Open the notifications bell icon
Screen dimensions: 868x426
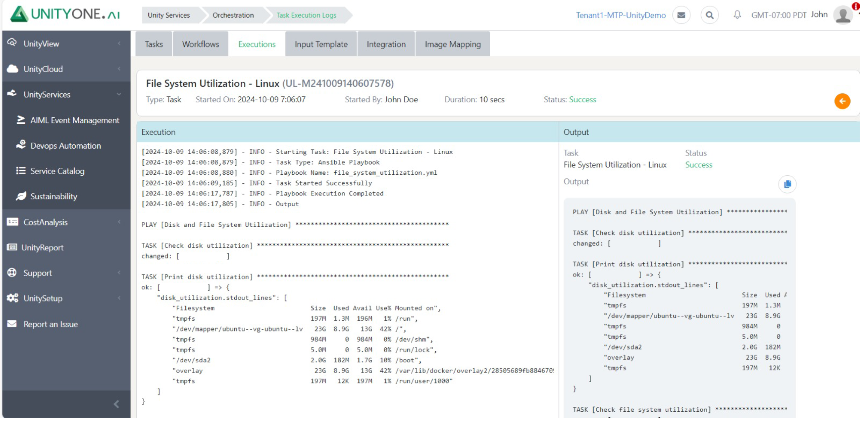tap(737, 15)
